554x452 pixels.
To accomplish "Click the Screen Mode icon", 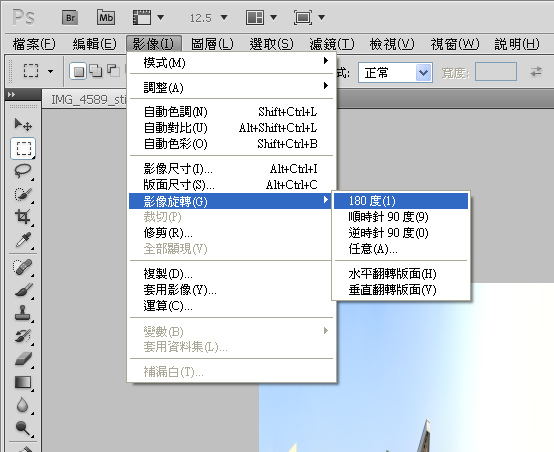I will coord(303,17).
